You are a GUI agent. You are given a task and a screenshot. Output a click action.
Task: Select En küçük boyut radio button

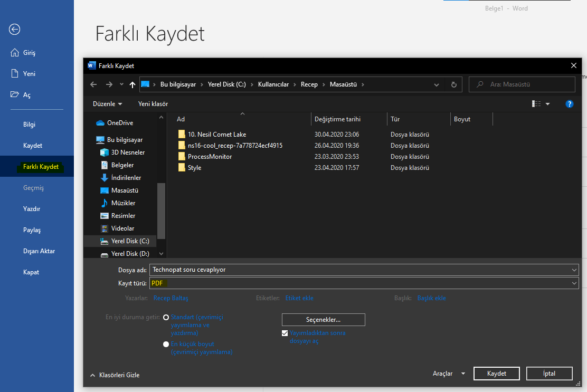166,344
